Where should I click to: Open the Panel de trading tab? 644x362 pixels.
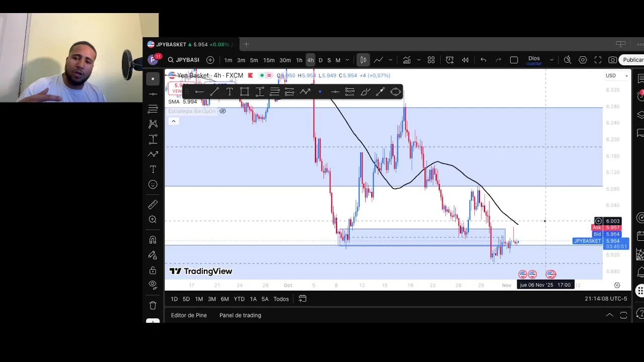point(240,315)
